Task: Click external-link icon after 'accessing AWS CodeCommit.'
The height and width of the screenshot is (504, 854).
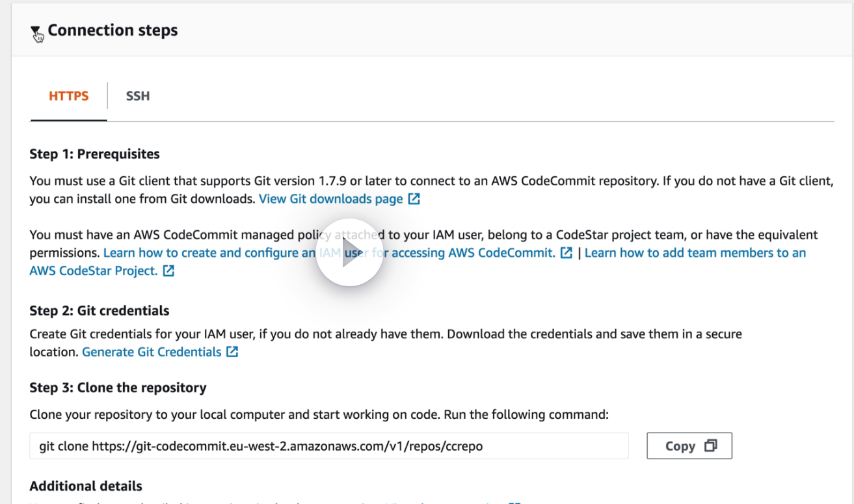Action: pyautogui.click(x=567, y=252)
